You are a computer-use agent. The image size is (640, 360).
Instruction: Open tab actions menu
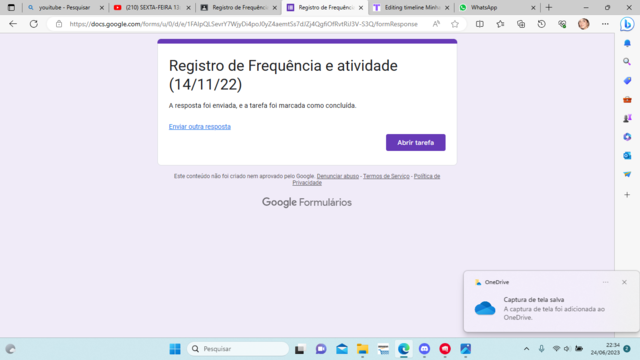[x=11, y=7]
